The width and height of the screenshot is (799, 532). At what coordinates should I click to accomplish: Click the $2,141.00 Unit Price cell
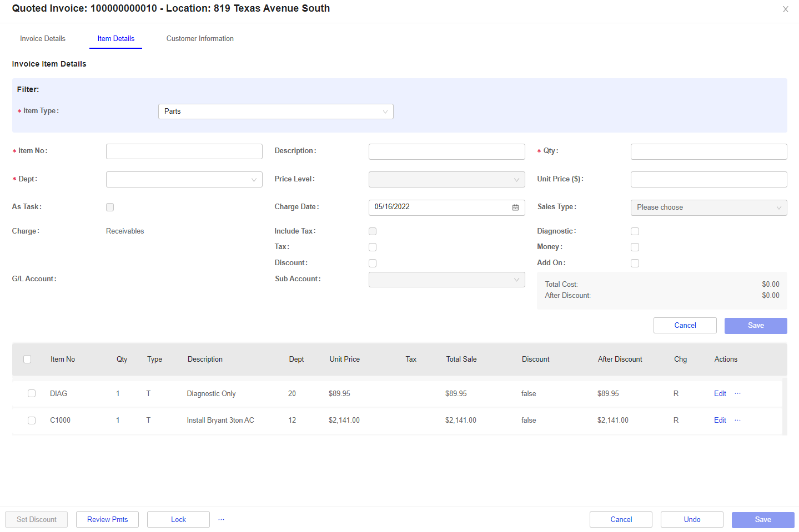point(344,420)
